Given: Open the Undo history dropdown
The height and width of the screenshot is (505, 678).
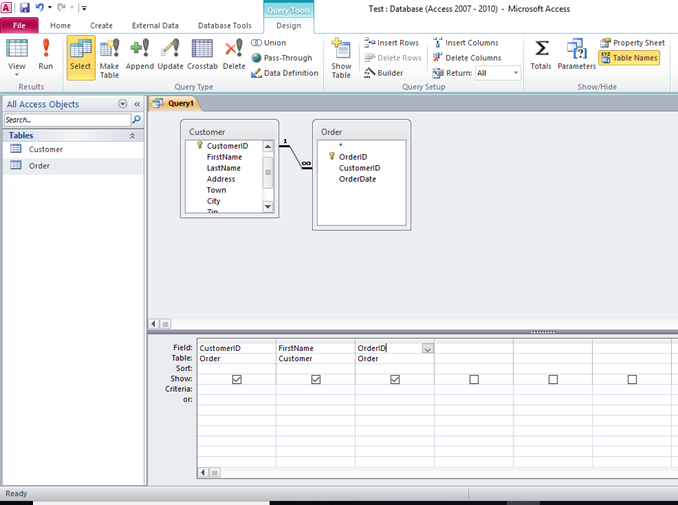Looking at the screenshot, I should [50, 7].
